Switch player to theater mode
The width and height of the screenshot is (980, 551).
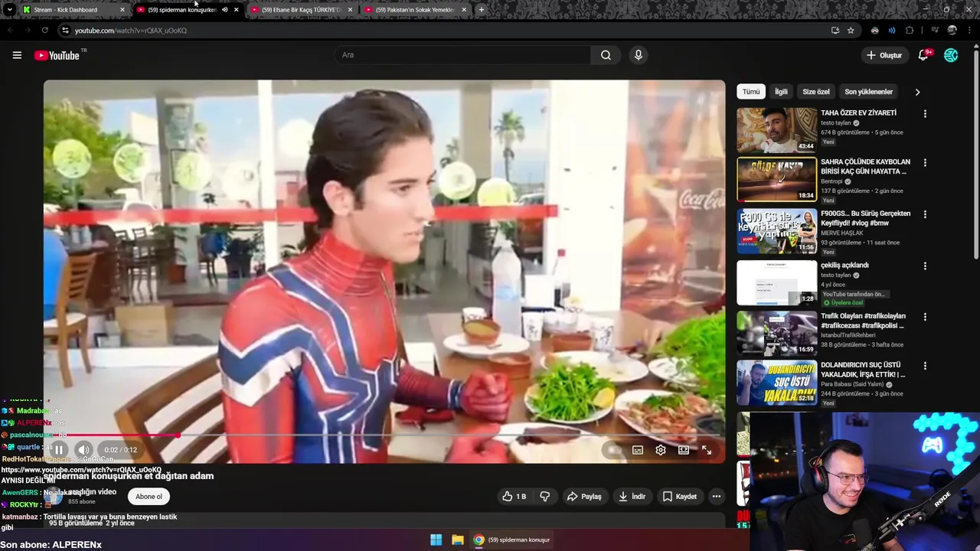(x=684, y=450)
